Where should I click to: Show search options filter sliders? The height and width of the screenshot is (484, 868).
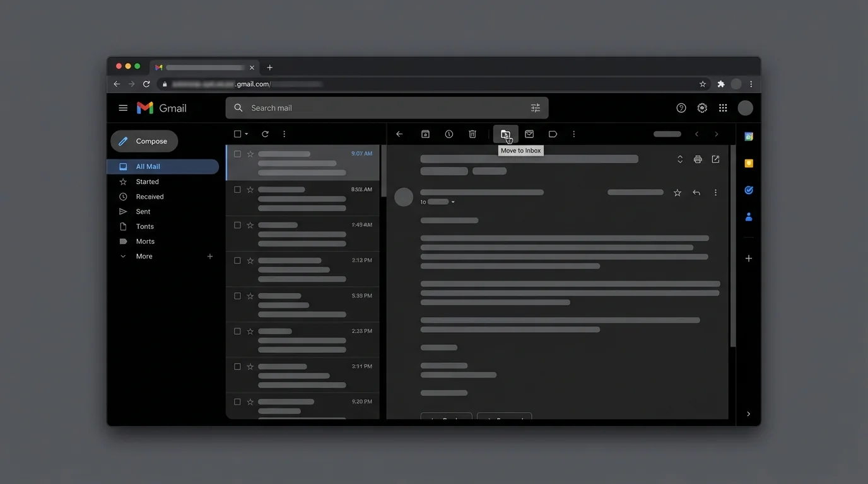[536, 108]
